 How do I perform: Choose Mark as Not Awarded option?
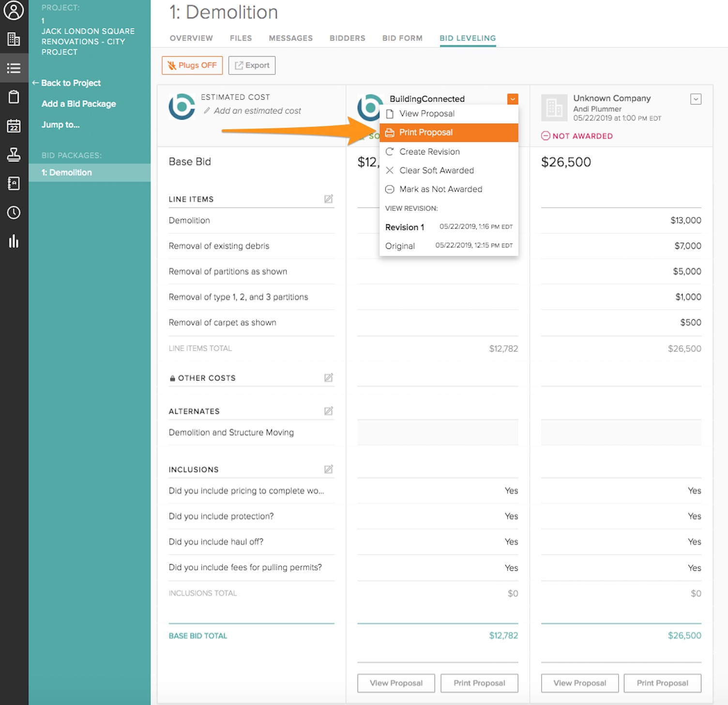click(440, 189)
